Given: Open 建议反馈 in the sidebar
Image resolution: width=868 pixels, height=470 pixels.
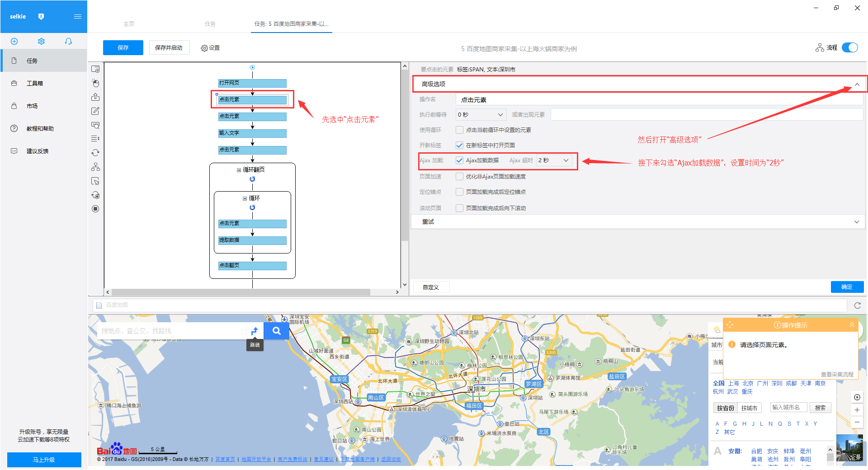Looking at the screenshot, I should (x=43, y=151).
